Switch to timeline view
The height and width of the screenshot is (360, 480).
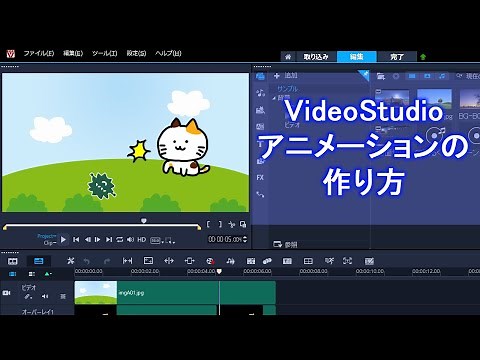point(39,261)
